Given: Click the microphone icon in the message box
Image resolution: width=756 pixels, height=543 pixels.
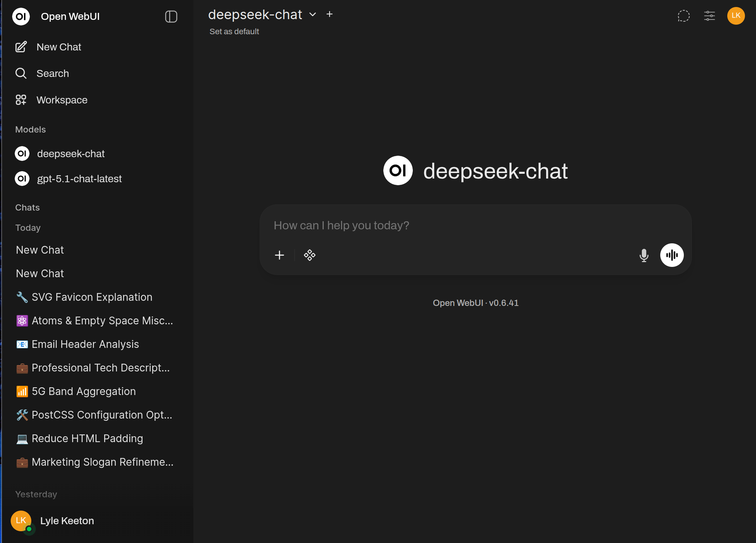Looking at the screenshot, I should (644, 255).
